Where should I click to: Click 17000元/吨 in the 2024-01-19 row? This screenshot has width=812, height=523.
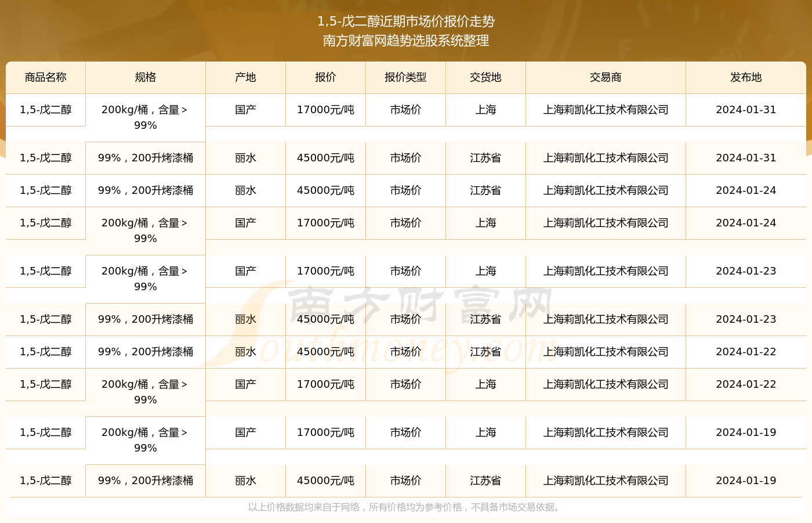click(325, 432)
